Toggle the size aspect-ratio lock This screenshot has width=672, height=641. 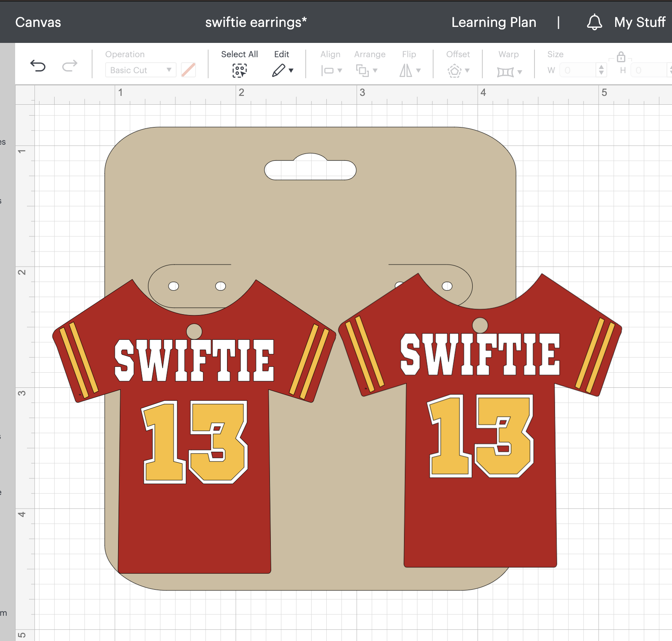[621, 57]
